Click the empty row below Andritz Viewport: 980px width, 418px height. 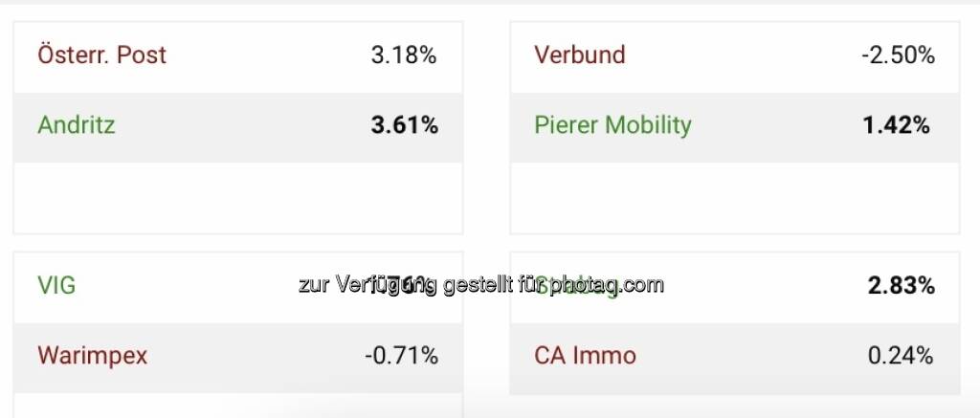pyautogui.click(x=237, y=196)
